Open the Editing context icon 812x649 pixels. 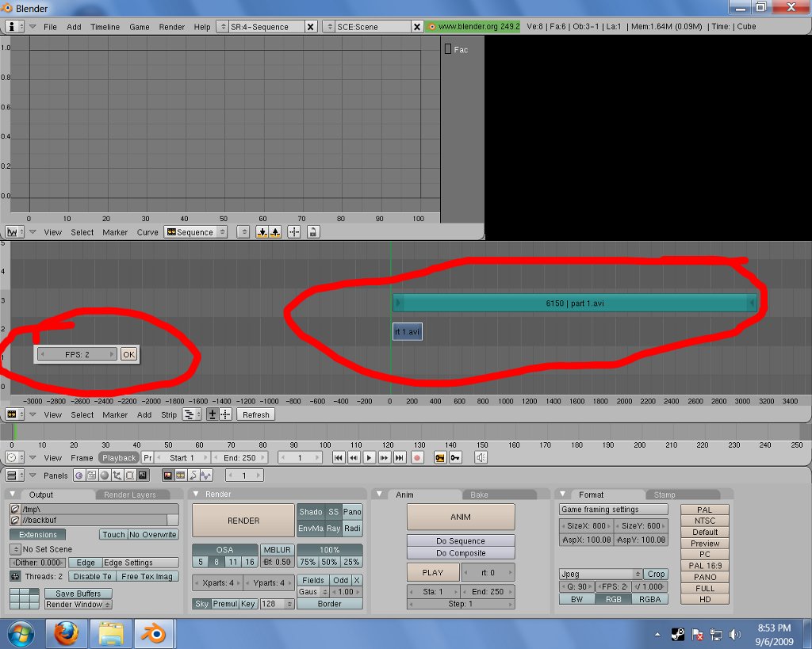129,475
